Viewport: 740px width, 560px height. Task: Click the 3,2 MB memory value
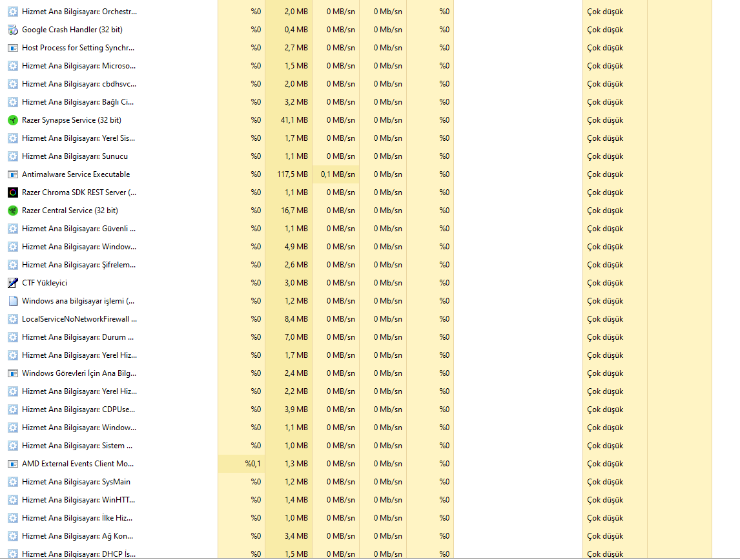click(296, 102)
